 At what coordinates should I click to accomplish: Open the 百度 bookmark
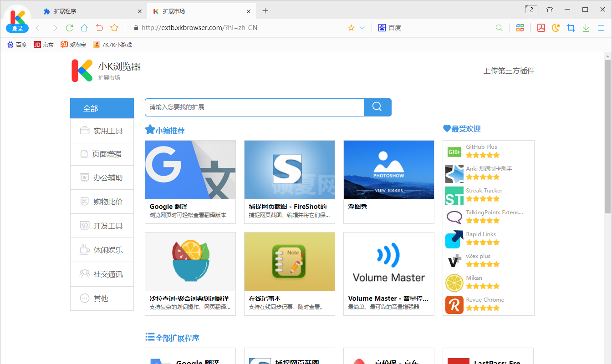[17, 45]
